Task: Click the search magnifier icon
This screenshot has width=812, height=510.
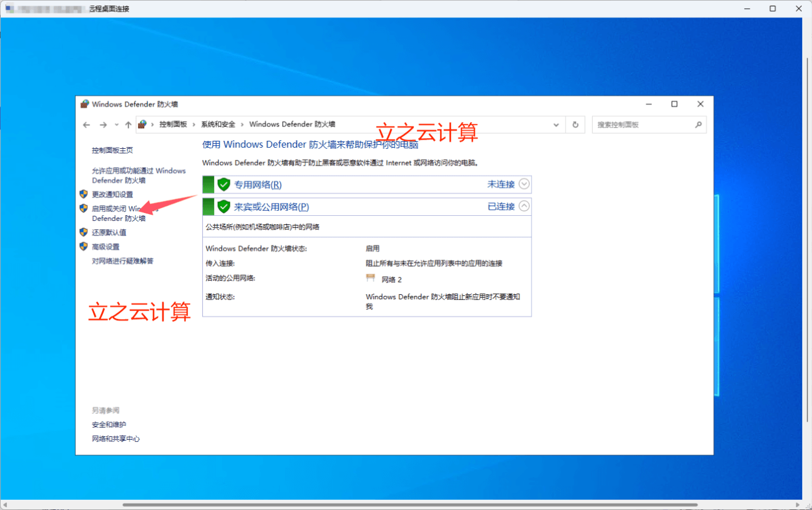Action: point(698,125)
